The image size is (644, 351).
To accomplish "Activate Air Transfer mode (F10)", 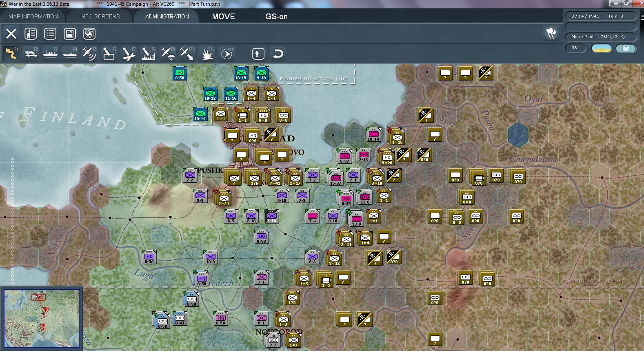I will click(187, 54).
